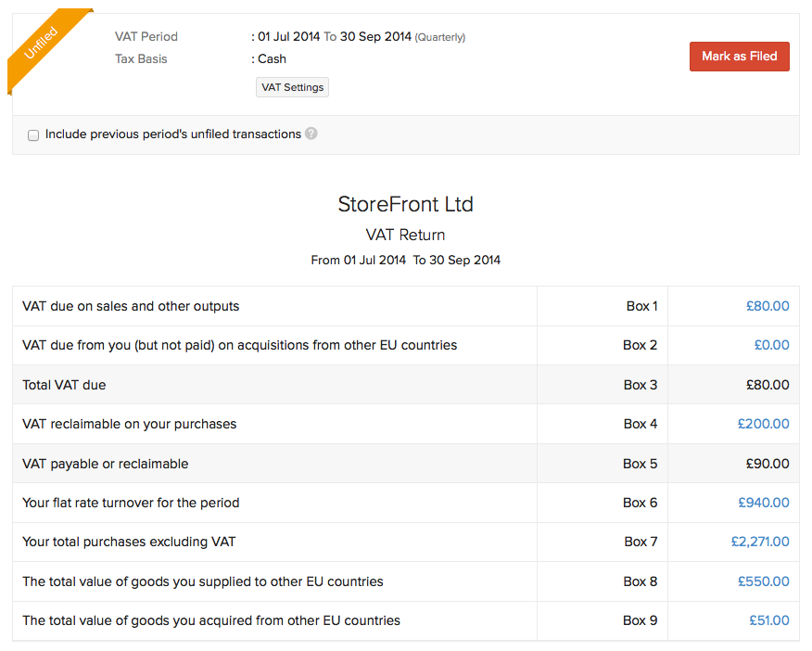Click the VAT Period date range

334,37
